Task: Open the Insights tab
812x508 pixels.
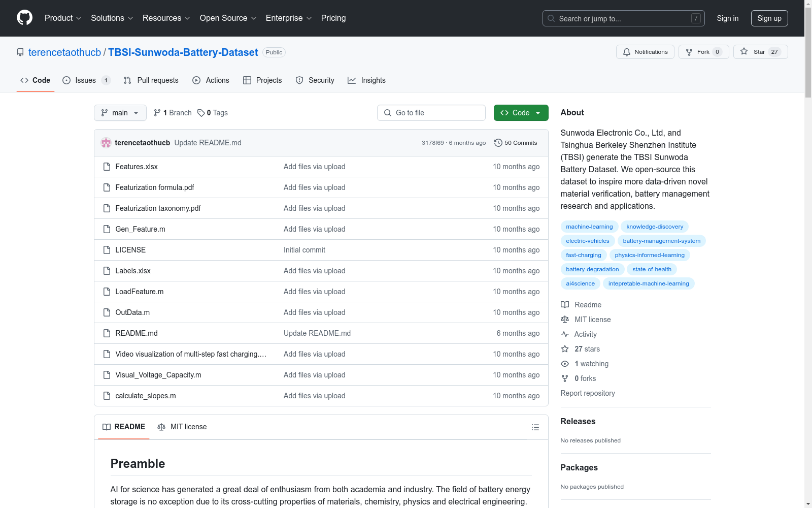Action: (366, 80)
